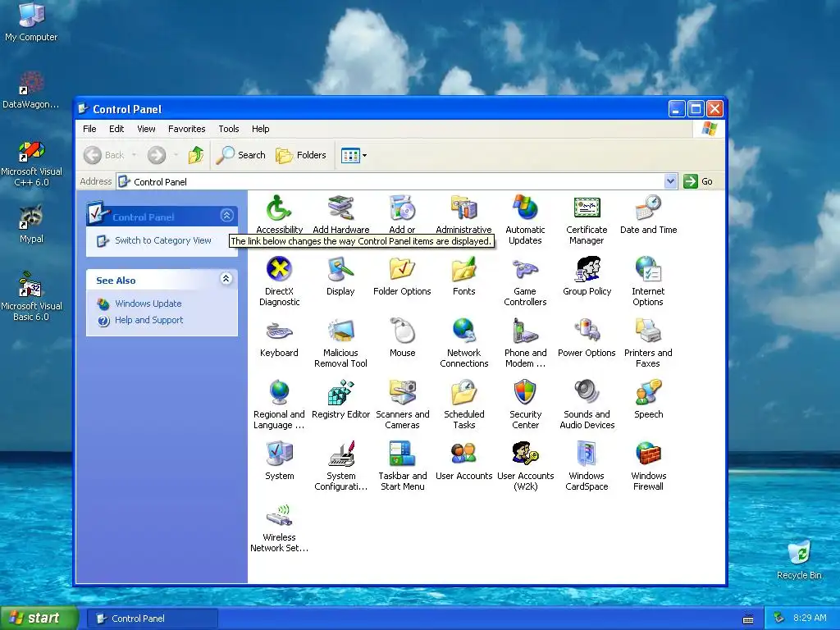The height and width of the screenshot is (630, 840).
Task: Open Mouse settings icon
Action: click(x=402, y=331)
